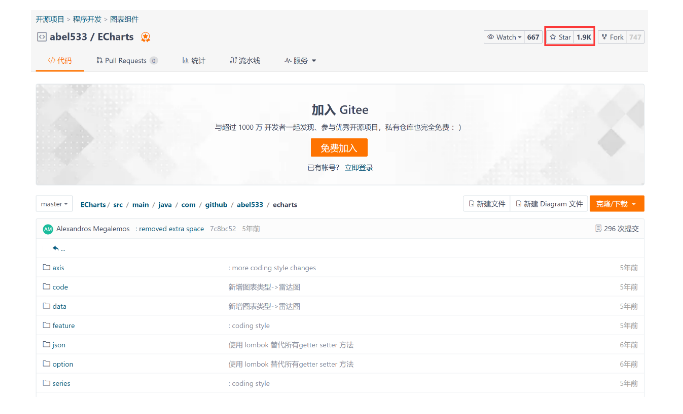The width and height of the screenshot is (683, 414).
Task: Expand the 服务 dropdown tab
Action: click(x=300, y=61)
